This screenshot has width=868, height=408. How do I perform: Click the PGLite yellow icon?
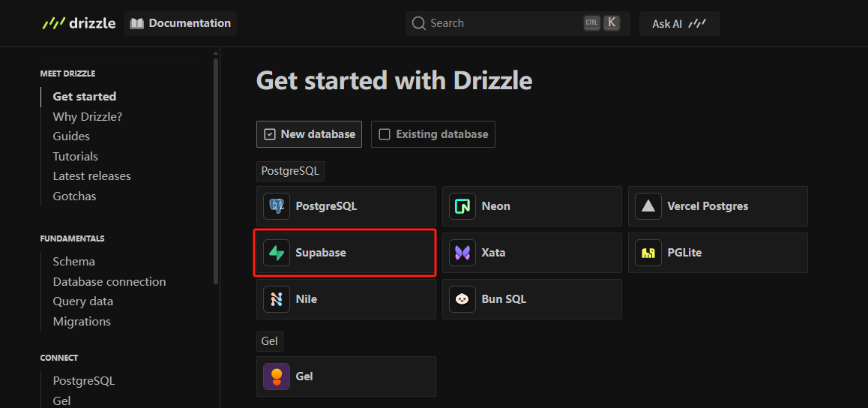pos(648,253)
